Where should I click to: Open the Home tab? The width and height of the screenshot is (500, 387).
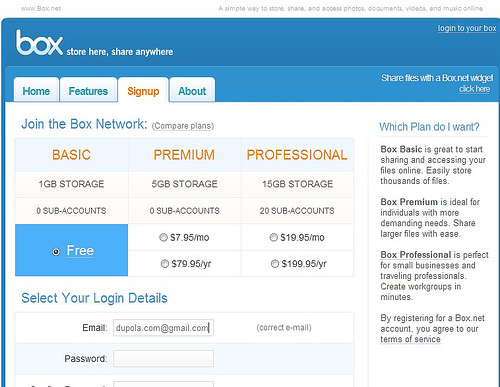tap(36, 90)
